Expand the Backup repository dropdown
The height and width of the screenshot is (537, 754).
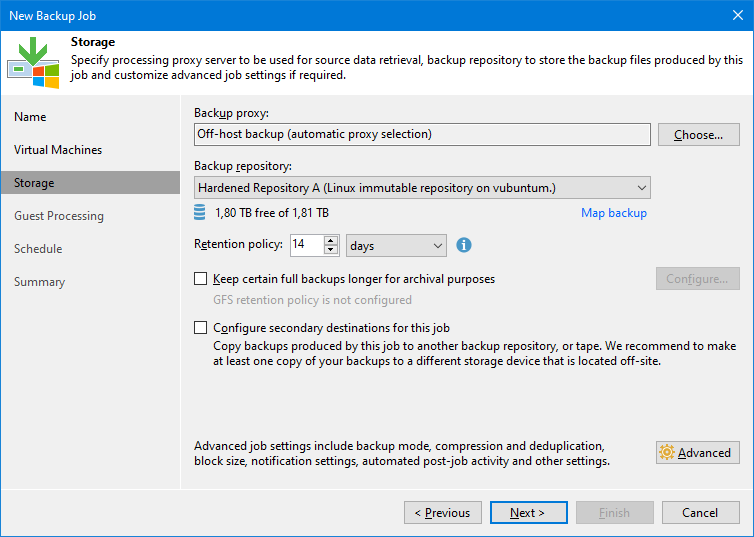point(422,187)
